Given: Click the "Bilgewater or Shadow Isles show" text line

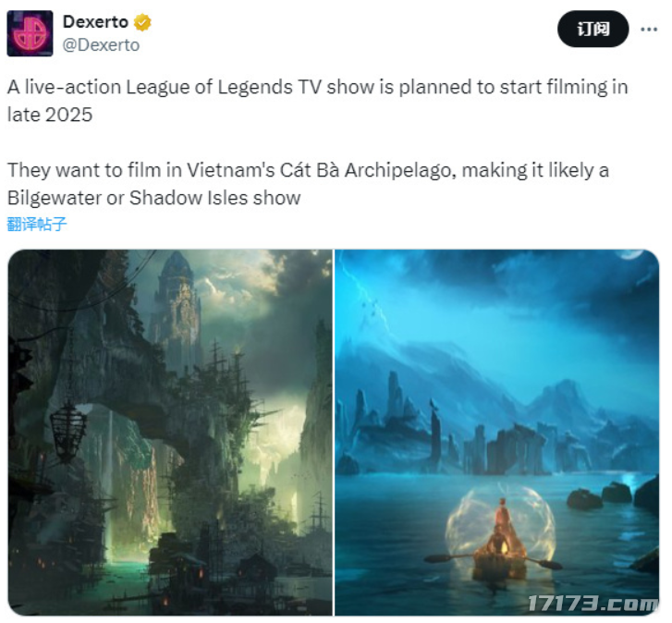Looking at the screenshot, I should (153, 198).
